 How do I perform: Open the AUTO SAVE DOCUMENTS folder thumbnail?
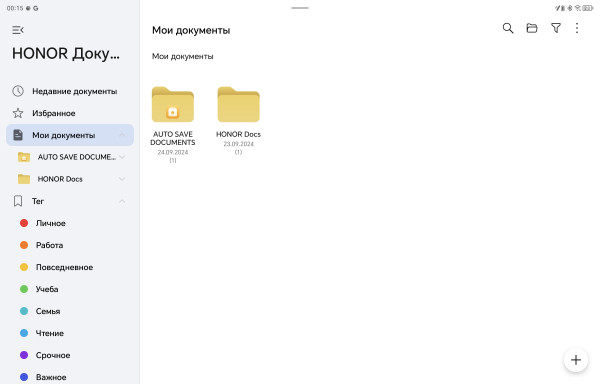[x=173, y=104]
